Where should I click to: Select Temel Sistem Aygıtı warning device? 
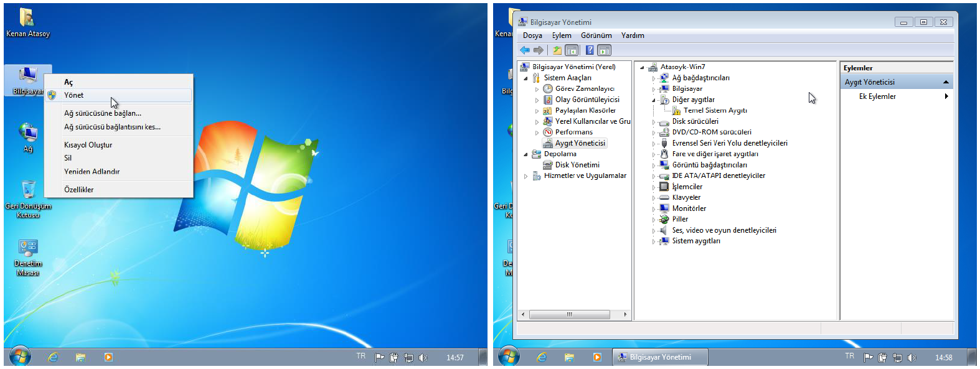[x=715, y=111]
